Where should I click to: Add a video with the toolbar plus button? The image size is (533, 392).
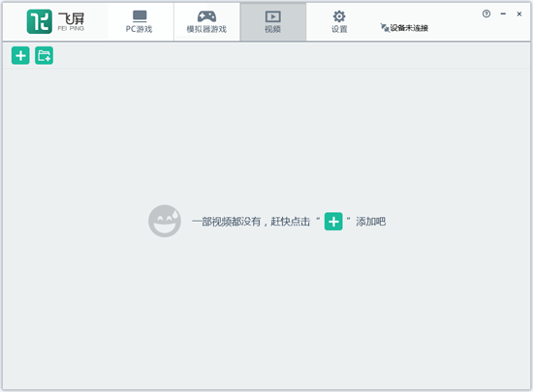[20, 55]
